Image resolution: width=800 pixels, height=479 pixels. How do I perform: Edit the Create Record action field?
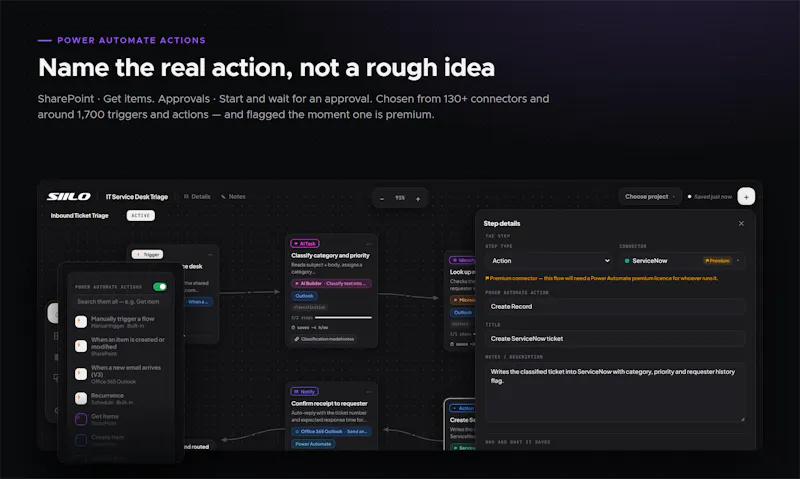[x=615, y=307]
